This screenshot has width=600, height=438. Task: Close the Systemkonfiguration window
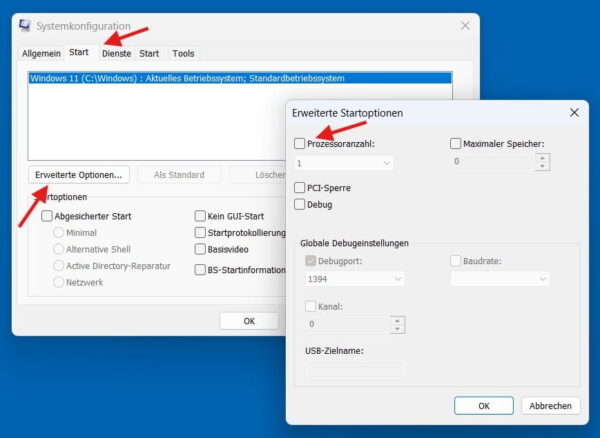465,26
